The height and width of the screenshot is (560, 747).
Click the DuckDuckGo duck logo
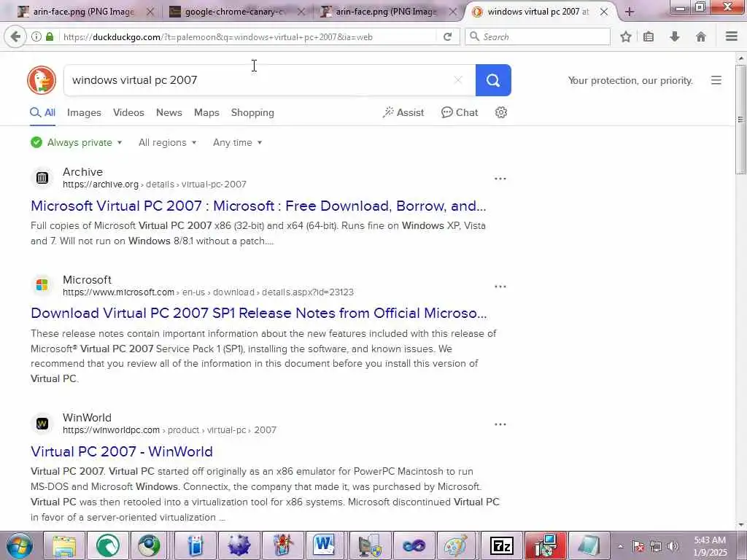pyautogui.click(x=42, y=80)
